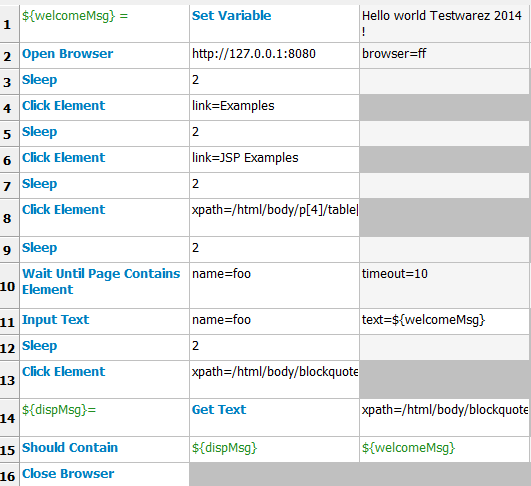The image size is (531, 486).
Task: Select xpath=/html/body/blockquote cell in row 14
Action: tap(445, 418)
